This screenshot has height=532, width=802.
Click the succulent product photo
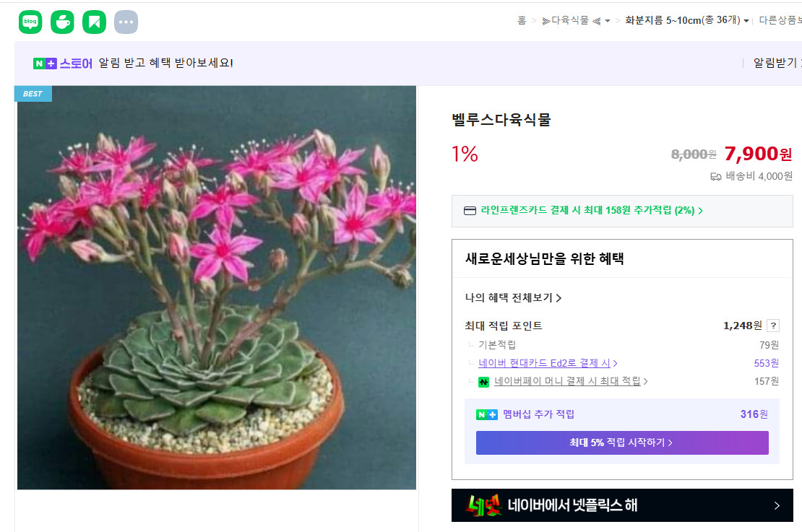click(x=217, y=288)
